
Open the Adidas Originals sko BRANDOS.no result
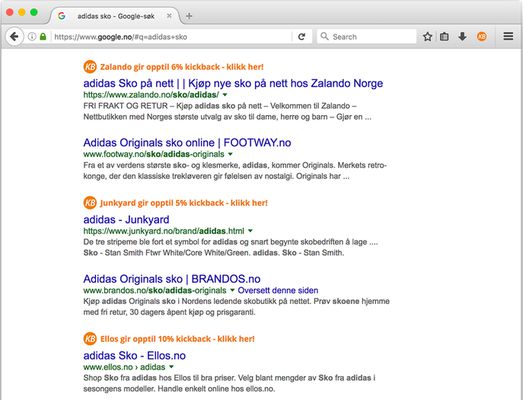click(x=172, y=279)
